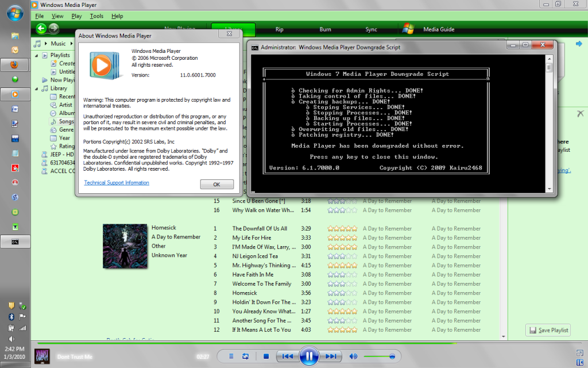Image resolution: width=588 pixels, height=368 pixels.
Task: Open the Help menu
Action: (117, 16)
